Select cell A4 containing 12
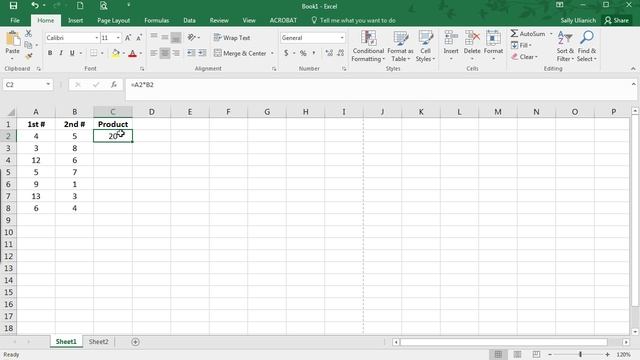This screenshot has width=640, height=360. coord(36,160)
